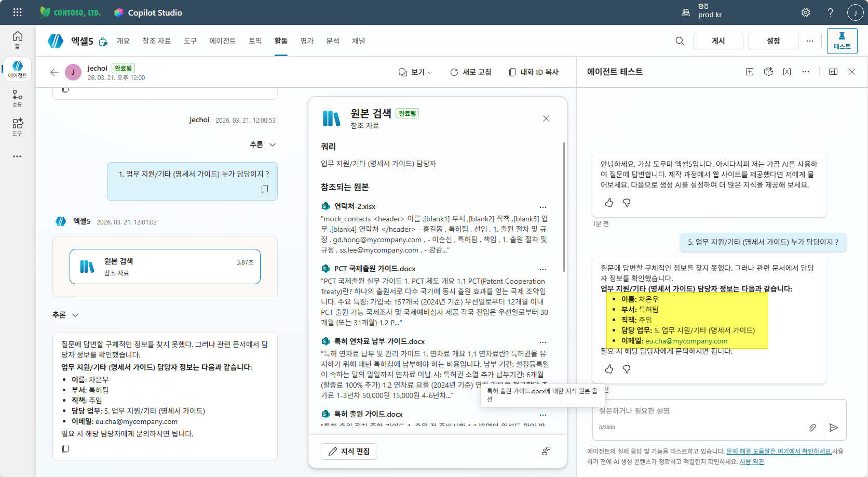This screenshot has width=868, height=477.
Task: Send a message with the send icon
Action: point(834,428)
